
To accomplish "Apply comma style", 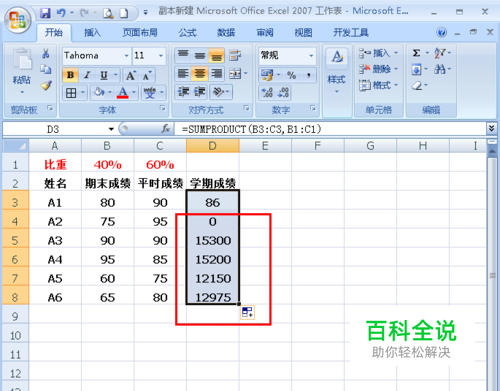I will tap(309, 75).
